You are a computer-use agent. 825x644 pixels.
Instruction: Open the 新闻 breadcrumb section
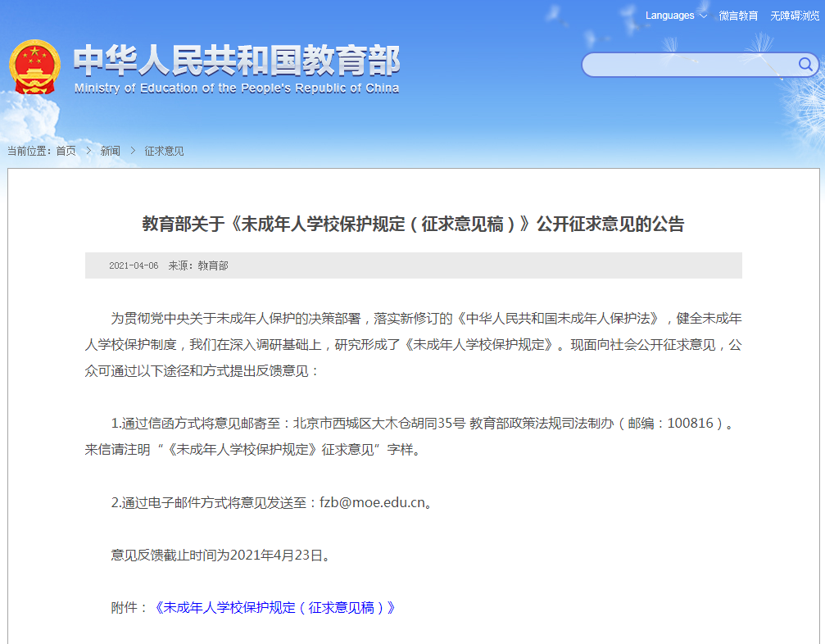(109, 151)
